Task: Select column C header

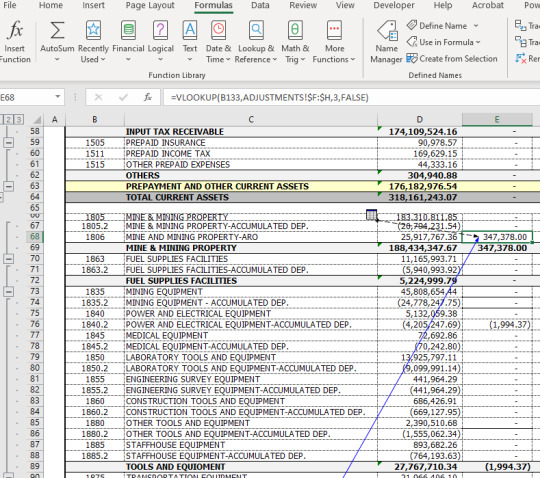Action: tap(251, 120)
